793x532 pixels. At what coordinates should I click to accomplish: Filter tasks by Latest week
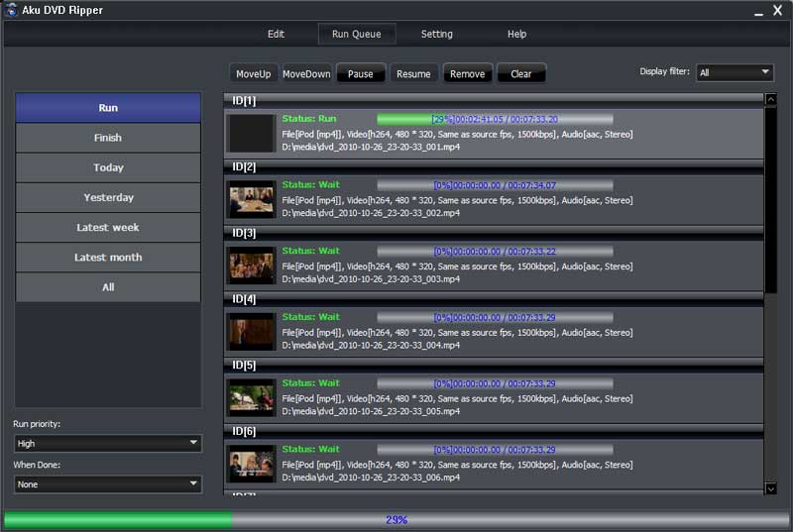[x=108, y=227]
